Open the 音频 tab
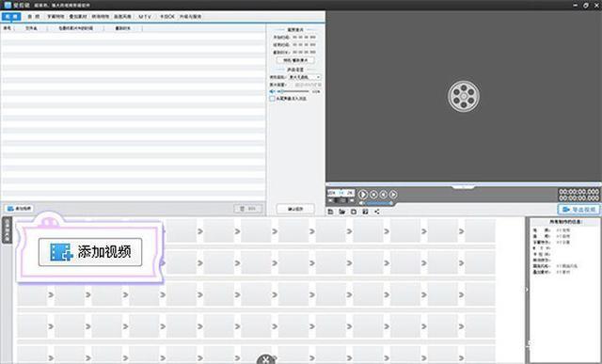This screenshot has height=364, width=602. (x=34, y=17)
